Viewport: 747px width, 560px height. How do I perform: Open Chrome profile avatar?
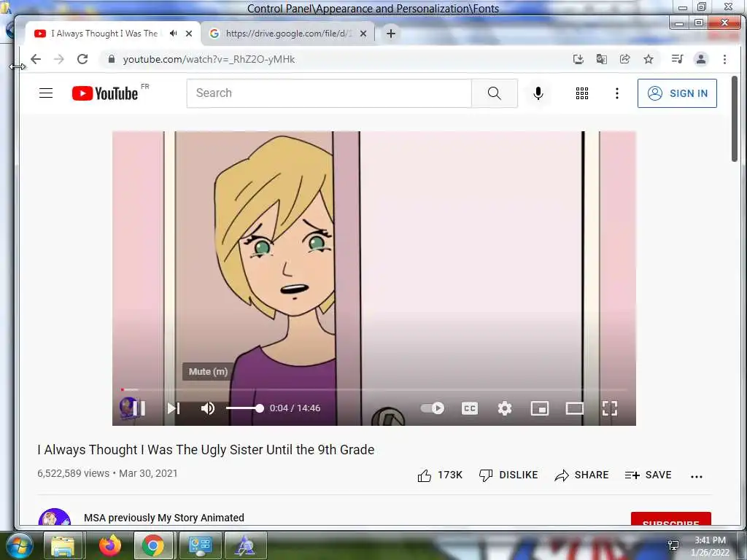point(701,59)
